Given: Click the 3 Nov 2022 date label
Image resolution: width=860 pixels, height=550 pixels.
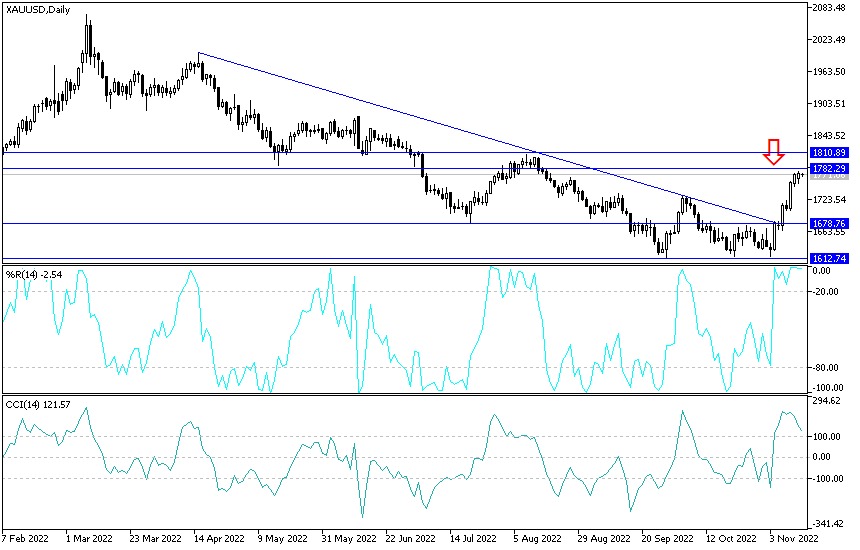Looking at the screenshot, I should (794, 538).
